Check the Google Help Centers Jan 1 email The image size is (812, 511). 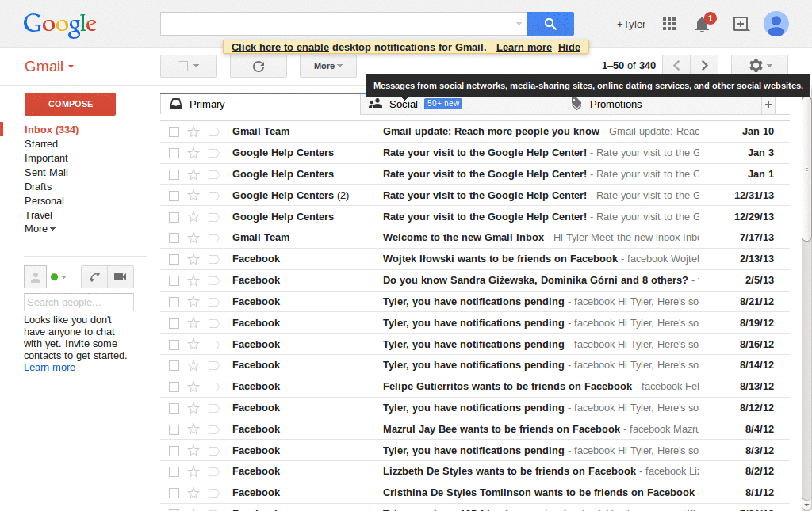(174, 175)
